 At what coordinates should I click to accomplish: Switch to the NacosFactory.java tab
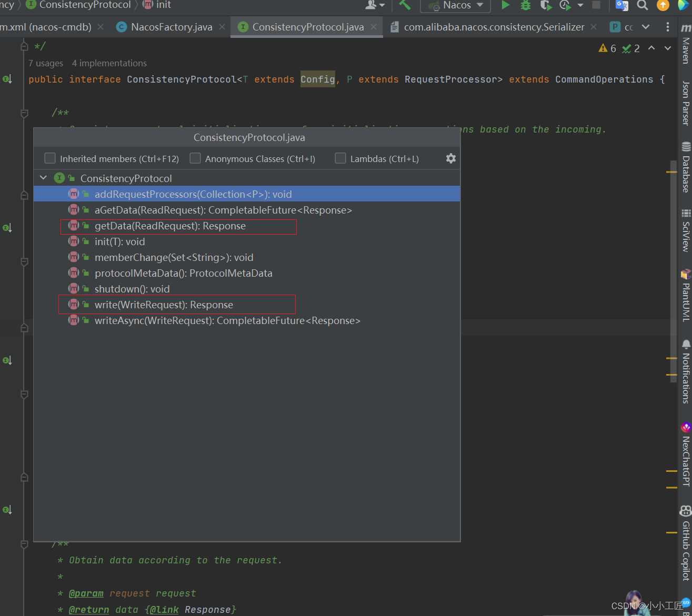coord(171,27)
